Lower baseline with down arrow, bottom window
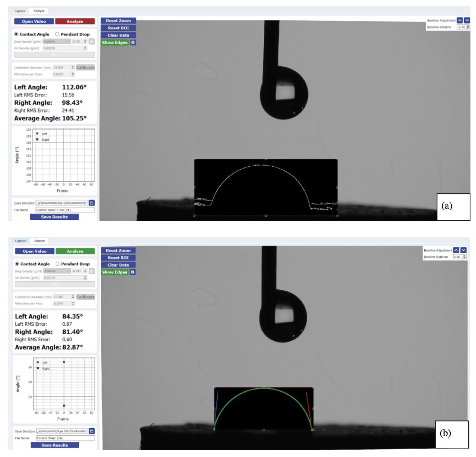Viewport: 476px width, 457px height. click(x=464, y=250)
